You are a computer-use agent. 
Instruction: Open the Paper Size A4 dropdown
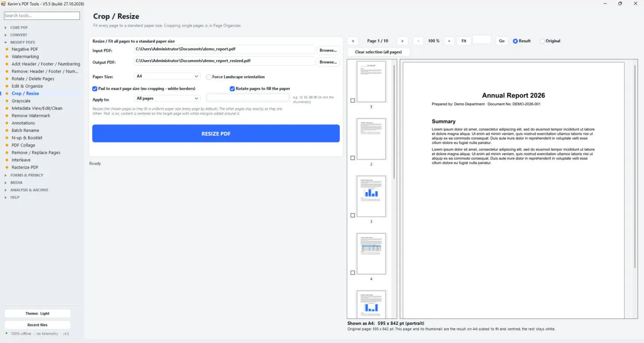tap(167, 77)
